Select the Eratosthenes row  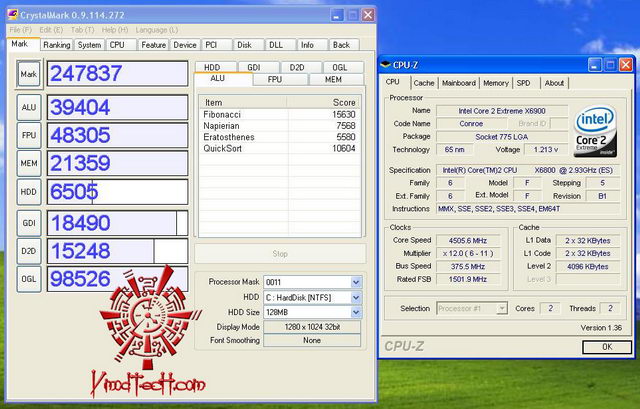(279, 137)
